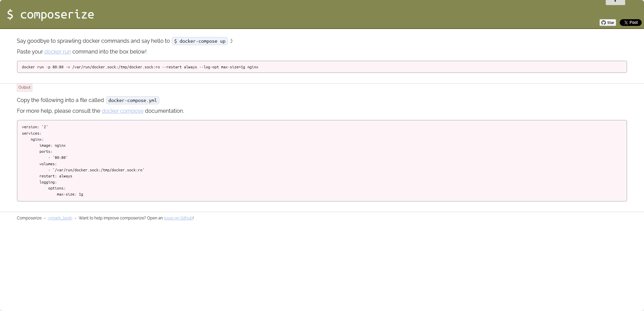Image resolution: width=644 pixels, height=311 pixels.
Task: Click the "docker-compose up" code badge
Action: [x=199, y=41]
